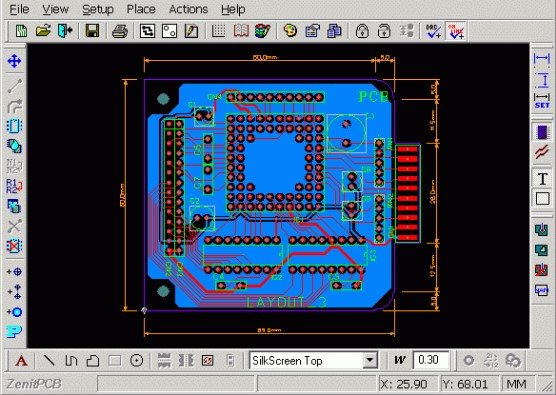556x395 pixels.
Task: Click the teal copper pour arrow icon
Action: 542,230
